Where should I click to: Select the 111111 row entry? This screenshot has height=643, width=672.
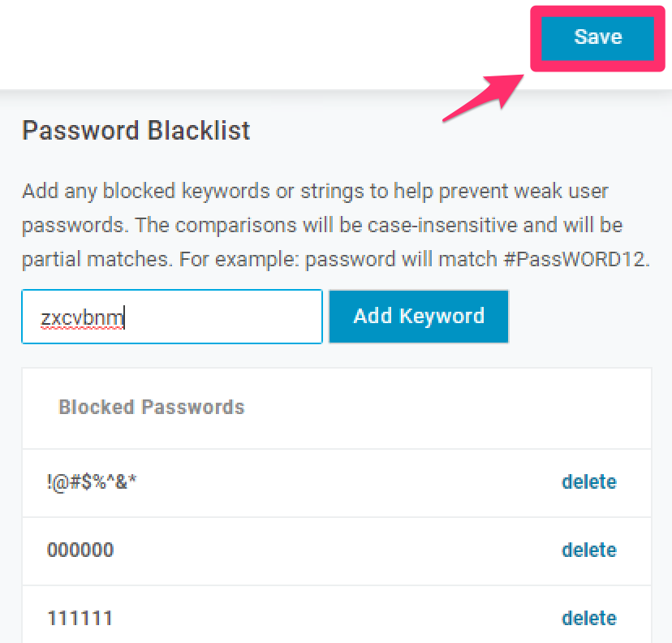(x=80, y=617)
